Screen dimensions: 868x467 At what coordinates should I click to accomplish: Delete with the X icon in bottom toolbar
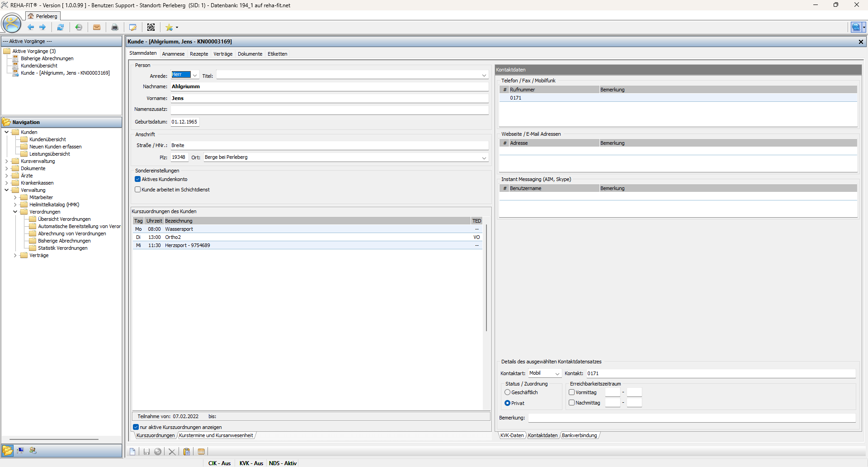click(172, 452)
